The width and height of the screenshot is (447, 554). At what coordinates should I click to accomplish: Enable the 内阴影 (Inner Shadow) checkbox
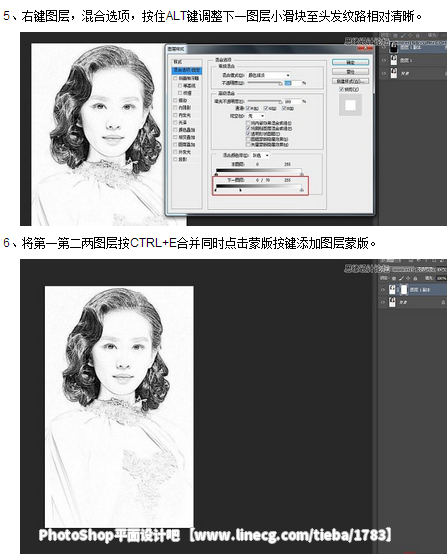(x=175, y=108)
